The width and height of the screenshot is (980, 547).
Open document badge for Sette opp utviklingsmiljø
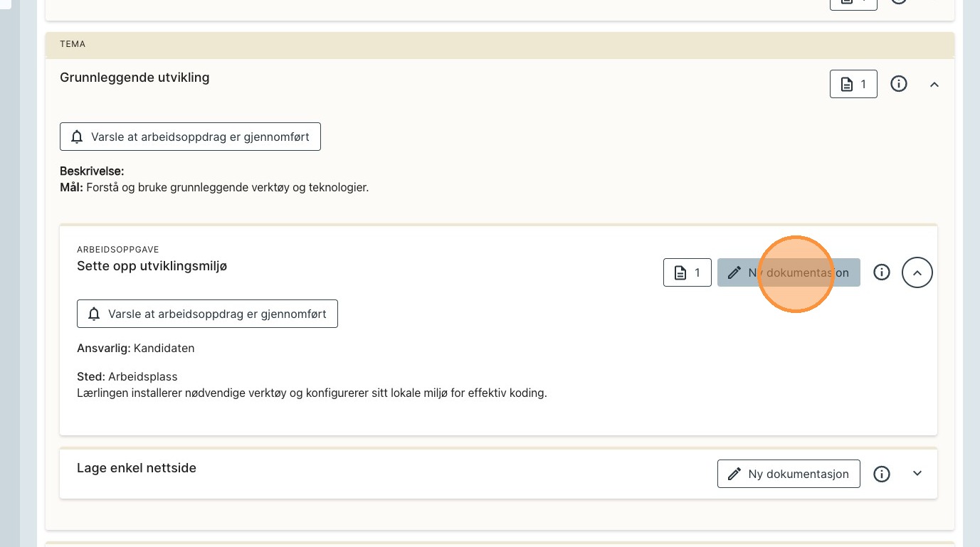(687, 272)
